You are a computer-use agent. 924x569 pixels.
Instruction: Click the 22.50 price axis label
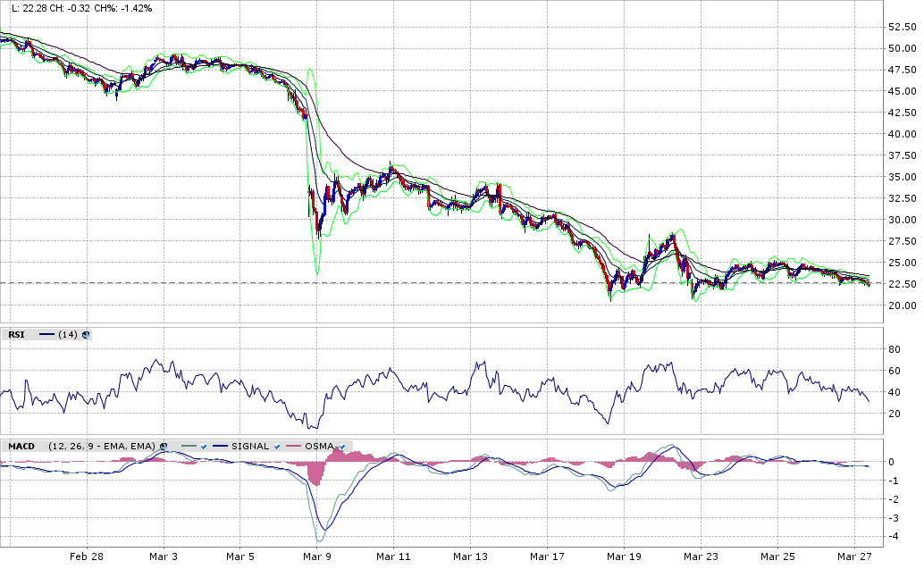click(903, 284)
